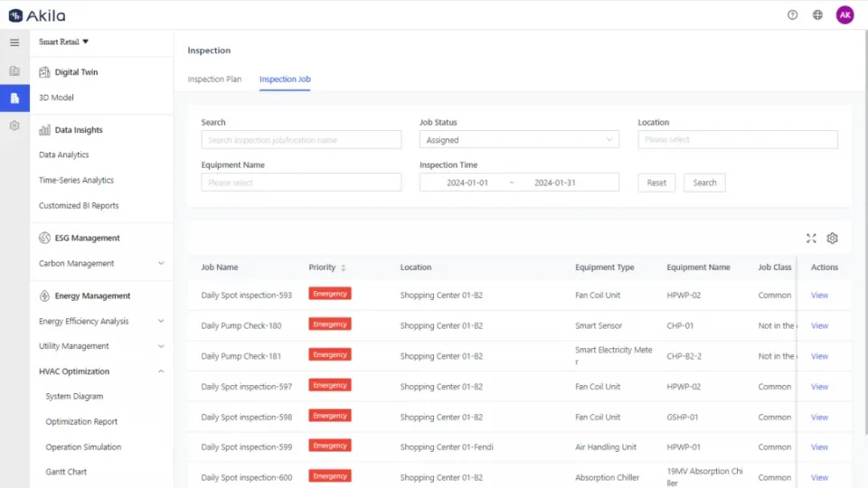This screenshot has height=488, width=868.
Task: Click Air Handling Unit cell
Action: [x=605, y=447]
